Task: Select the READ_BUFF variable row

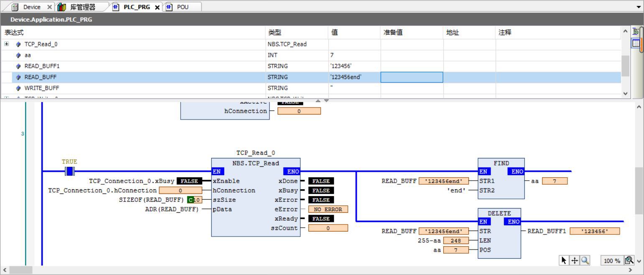Action: click(311, 77)
